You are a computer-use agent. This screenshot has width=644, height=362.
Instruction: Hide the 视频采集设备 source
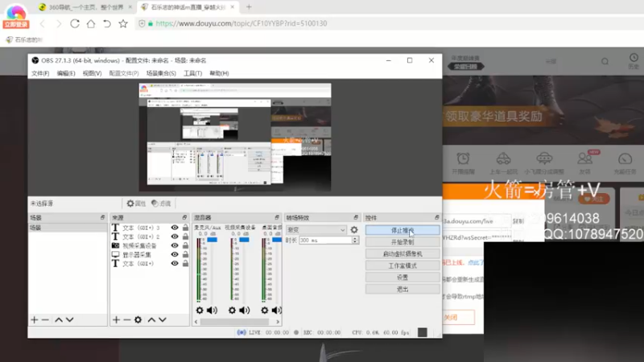175,245
